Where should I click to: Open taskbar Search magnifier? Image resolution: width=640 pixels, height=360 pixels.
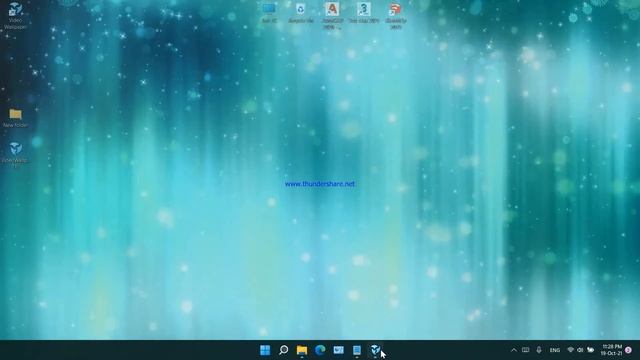(x=283, y=350)
